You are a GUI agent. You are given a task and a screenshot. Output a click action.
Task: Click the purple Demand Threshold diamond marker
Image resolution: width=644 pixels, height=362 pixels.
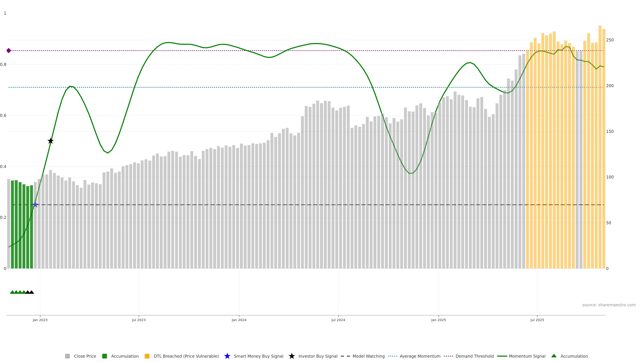[x=9, y=51]
